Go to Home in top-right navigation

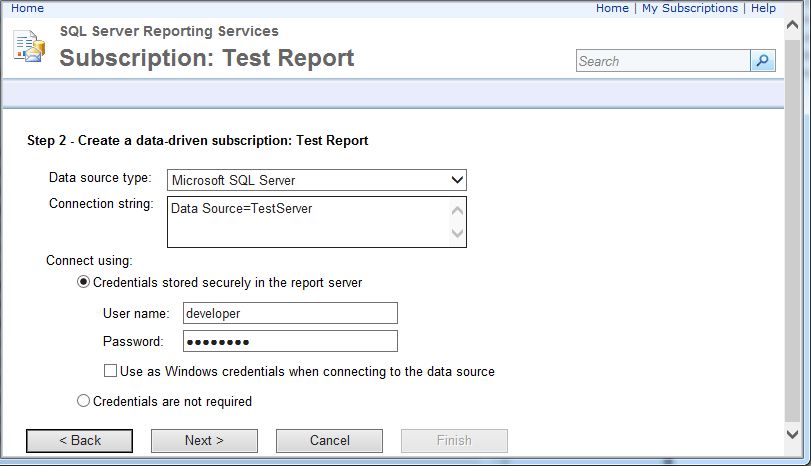click(x=612, y=8)
